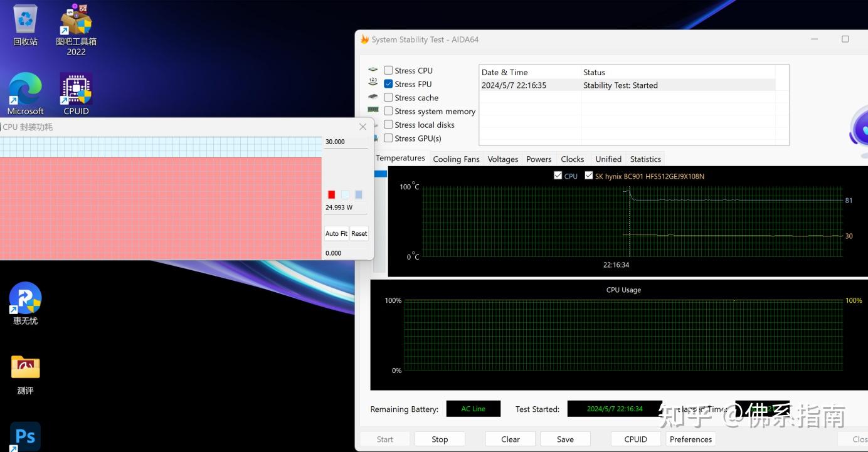Open the 惠无忧 desktop shortcut
868x452 pixels.
point(25,303)
